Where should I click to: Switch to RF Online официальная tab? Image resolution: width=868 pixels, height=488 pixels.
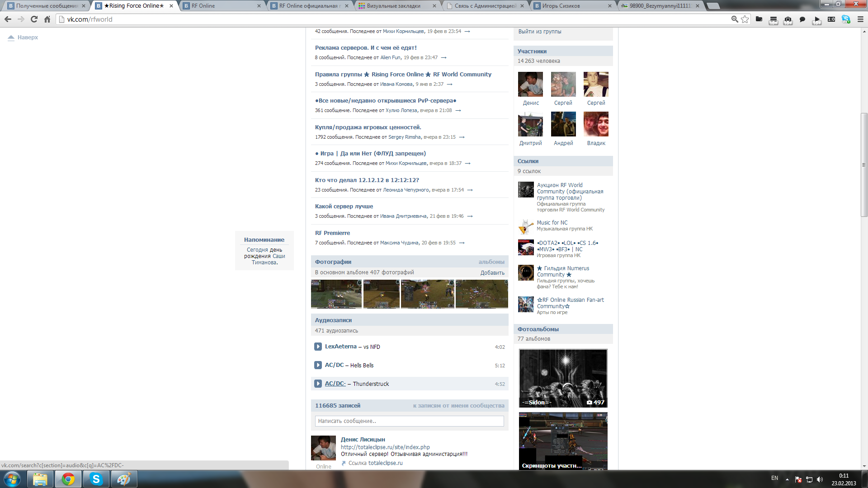309,6
